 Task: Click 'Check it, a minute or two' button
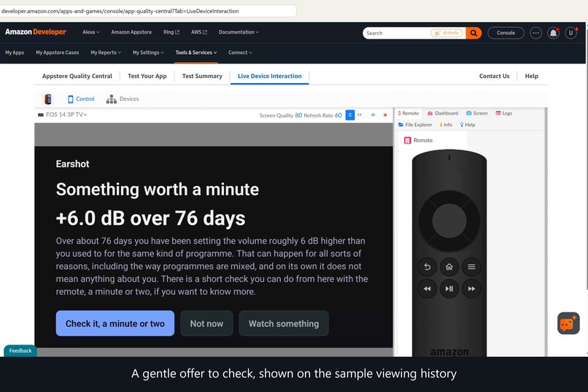point(115,323)
